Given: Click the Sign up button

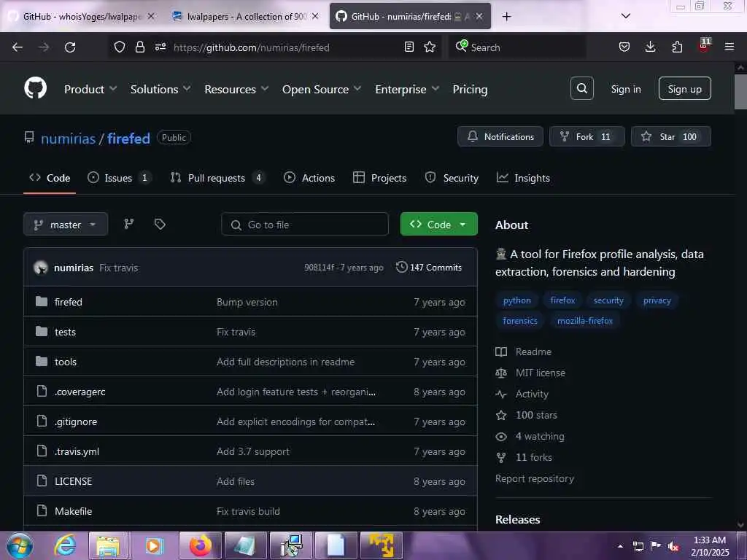Looking at the screenshot, I should coord(684,88).
